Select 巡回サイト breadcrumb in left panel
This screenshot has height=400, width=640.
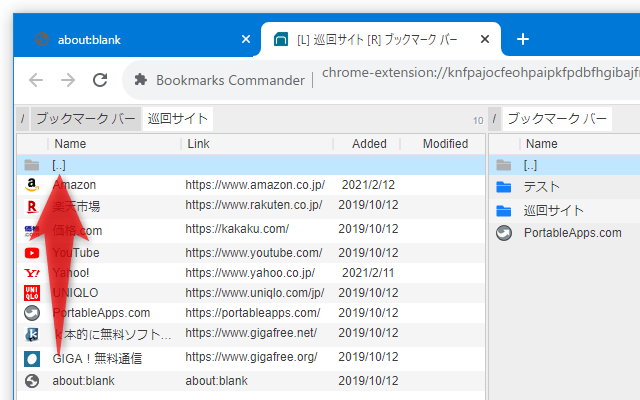click(x=178, y=119)
